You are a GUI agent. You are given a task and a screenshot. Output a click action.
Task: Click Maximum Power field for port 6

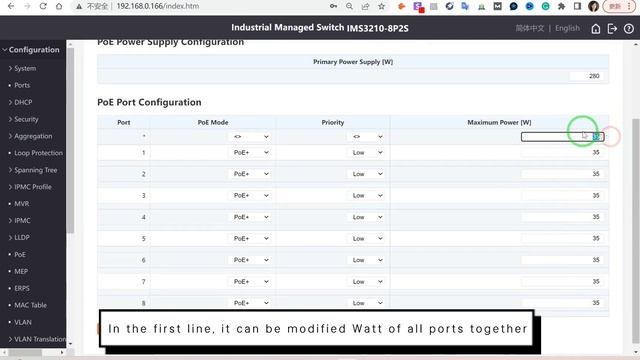(562, 260)
